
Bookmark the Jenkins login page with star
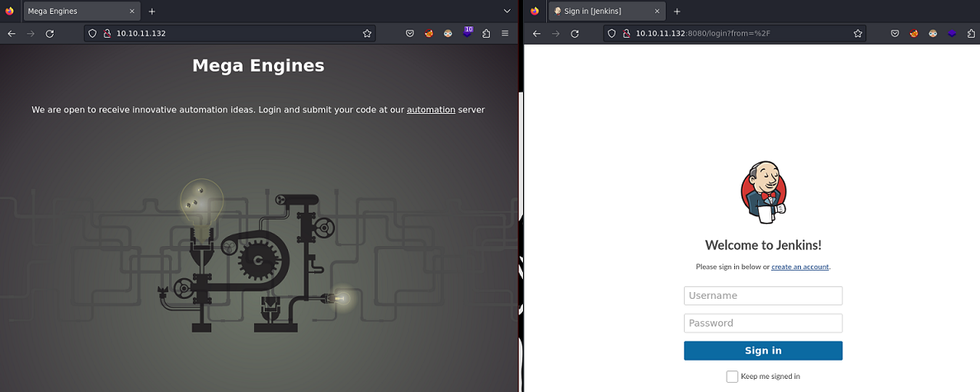(858, 34)
